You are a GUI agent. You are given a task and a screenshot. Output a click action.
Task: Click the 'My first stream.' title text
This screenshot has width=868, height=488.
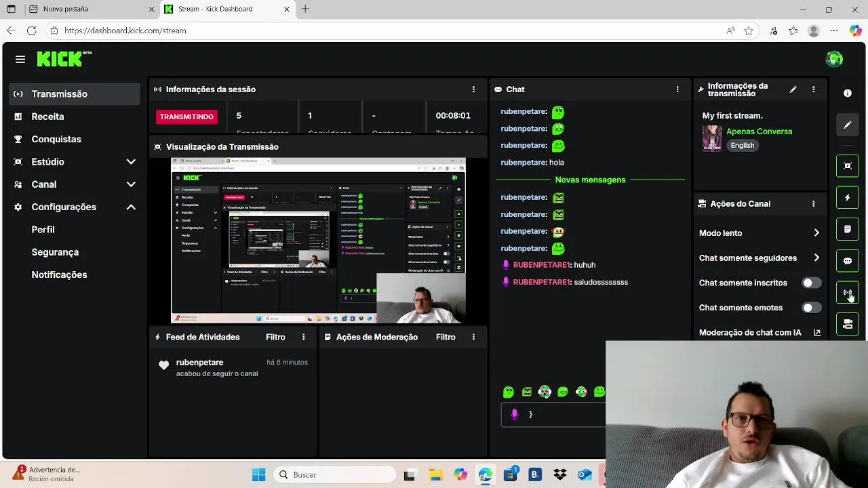pos(732,116)
